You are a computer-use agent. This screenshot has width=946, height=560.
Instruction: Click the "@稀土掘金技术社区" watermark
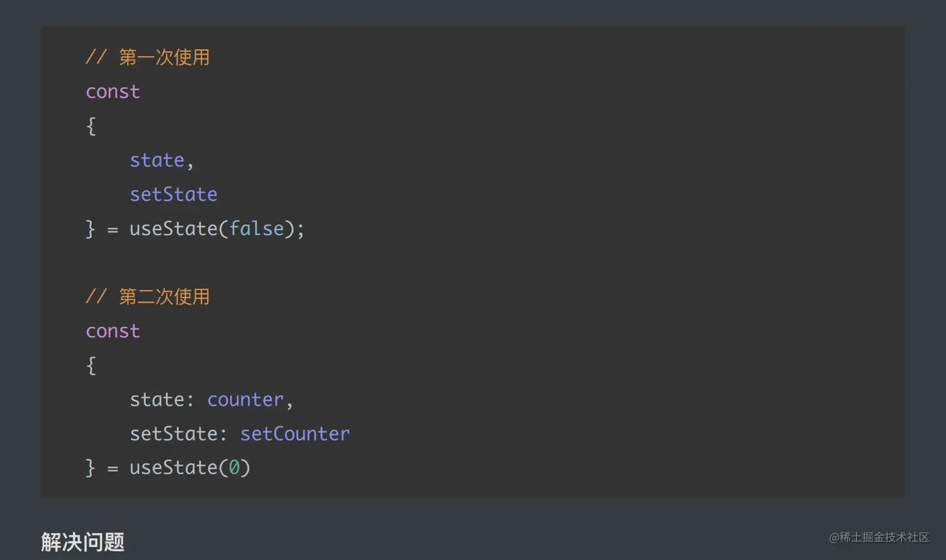click(879, 537)
